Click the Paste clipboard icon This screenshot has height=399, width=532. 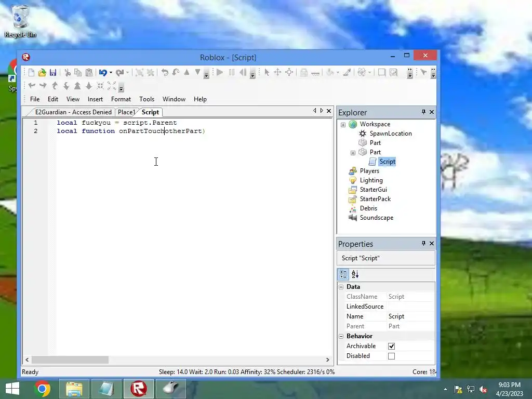(89, 72)
